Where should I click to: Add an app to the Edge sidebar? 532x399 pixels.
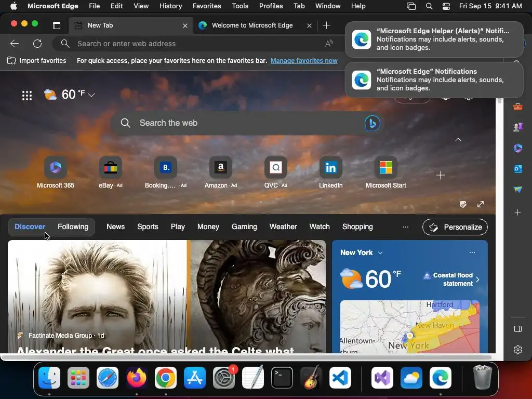(518, 212)
